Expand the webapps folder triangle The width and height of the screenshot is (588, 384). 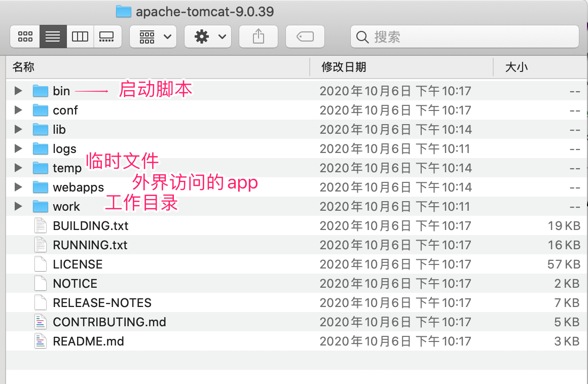click(18, 187)
